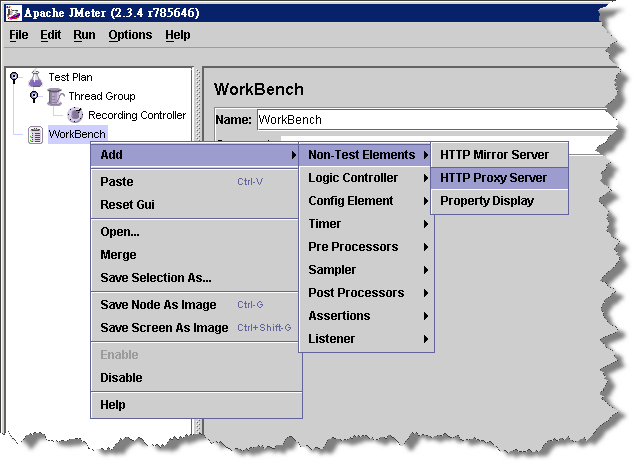Click Disable in the context menu
Viewport: 633px width, 462px height.
(121, 378)
